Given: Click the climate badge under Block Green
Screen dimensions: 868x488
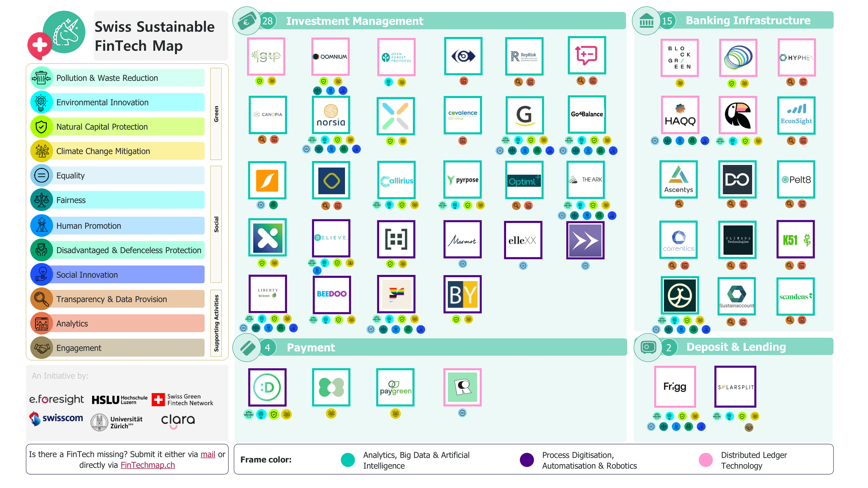Looking at the screenshot, I should (680, 83).
